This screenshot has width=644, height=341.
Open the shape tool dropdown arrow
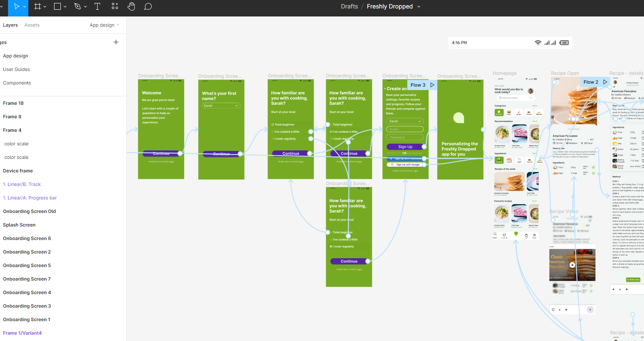(65, 7)
